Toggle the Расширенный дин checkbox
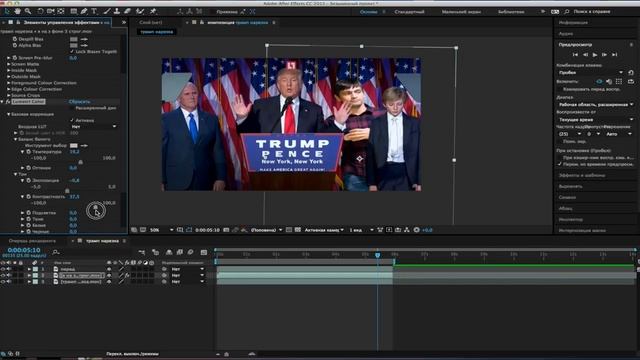 click(72, 108)
